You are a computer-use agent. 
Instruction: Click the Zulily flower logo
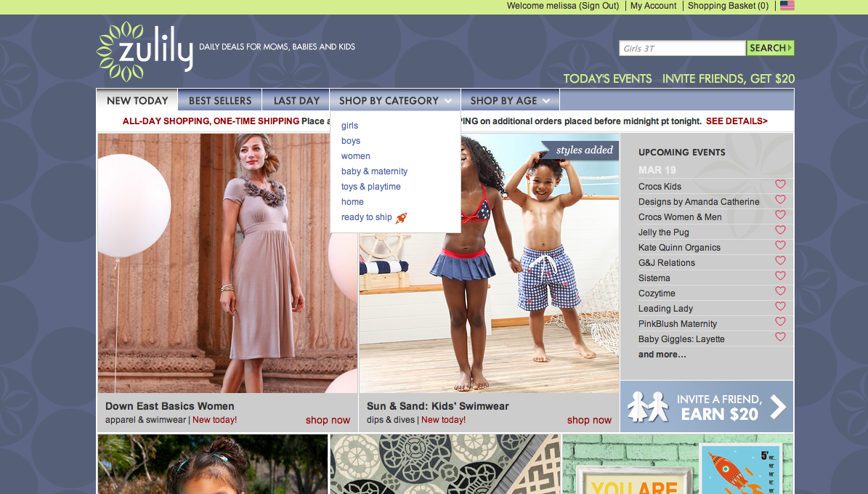click(x=145, y=51)
